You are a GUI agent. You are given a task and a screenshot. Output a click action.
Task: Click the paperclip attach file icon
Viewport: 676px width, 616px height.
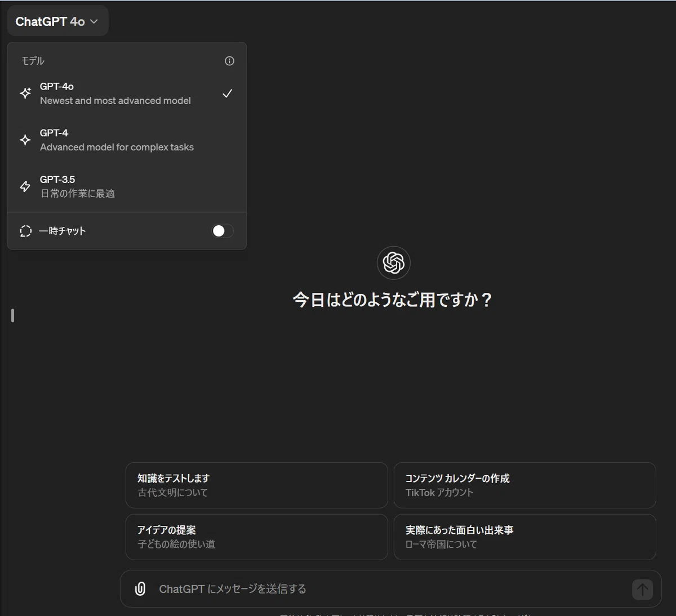click(x=140, y=589)
